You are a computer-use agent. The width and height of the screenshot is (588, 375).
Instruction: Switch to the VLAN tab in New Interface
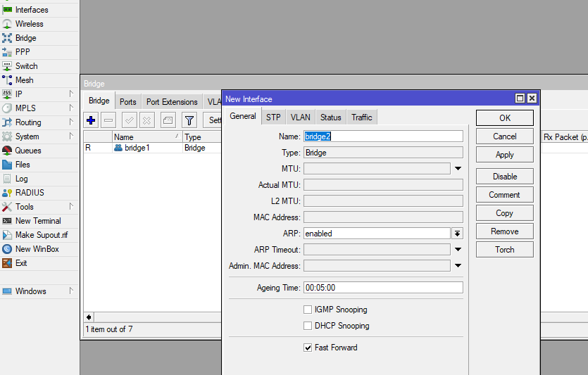click(301, 117)
